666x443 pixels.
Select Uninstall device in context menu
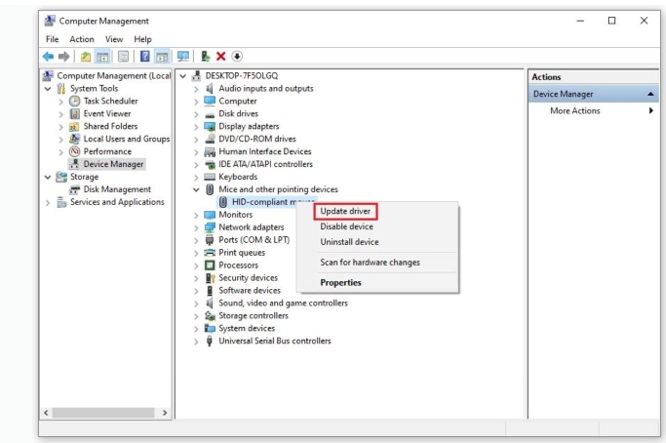(x=349, y=241)
